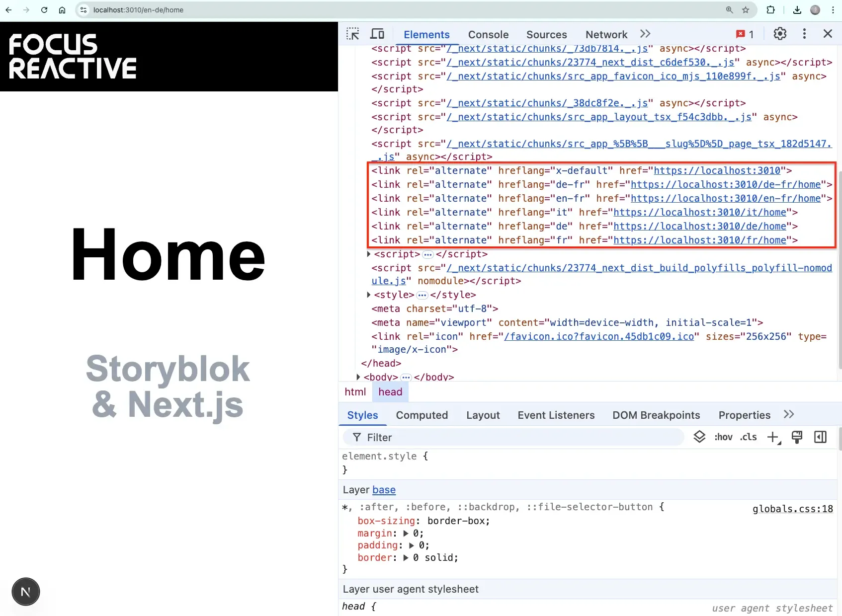
Task: Open the zoom indicator in address bar
Action: [x=729, y=10]
